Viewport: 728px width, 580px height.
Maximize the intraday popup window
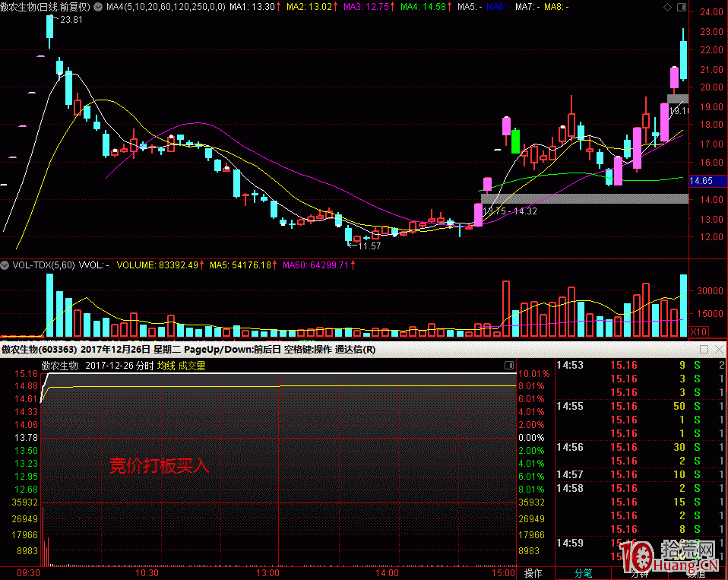pos(704,350)
